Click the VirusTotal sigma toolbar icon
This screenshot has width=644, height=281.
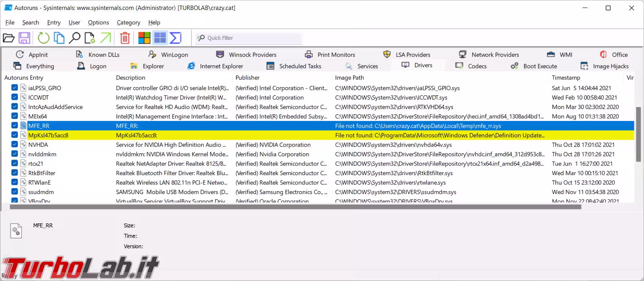(x=175, y=38)
